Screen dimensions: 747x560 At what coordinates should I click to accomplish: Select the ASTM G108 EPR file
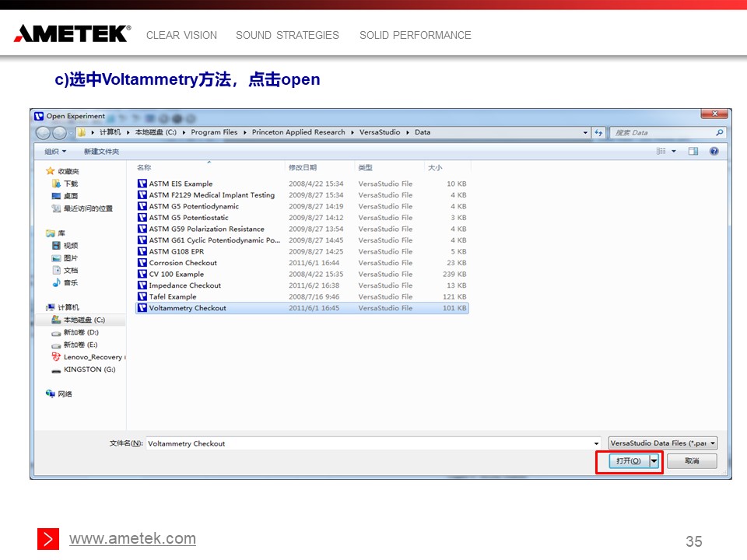(302, 251)
